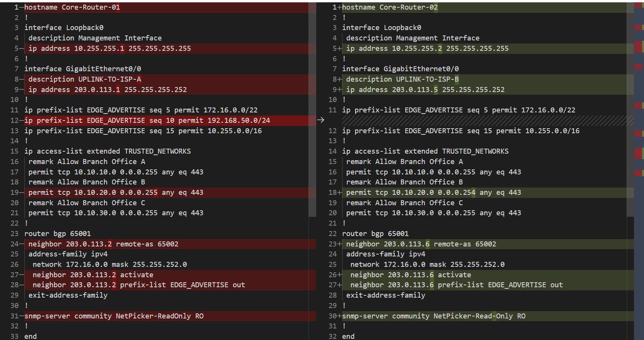Click 'ip access-list extended TRUSTED_NETWORKS' in right pane

click(x=425, y=151)
